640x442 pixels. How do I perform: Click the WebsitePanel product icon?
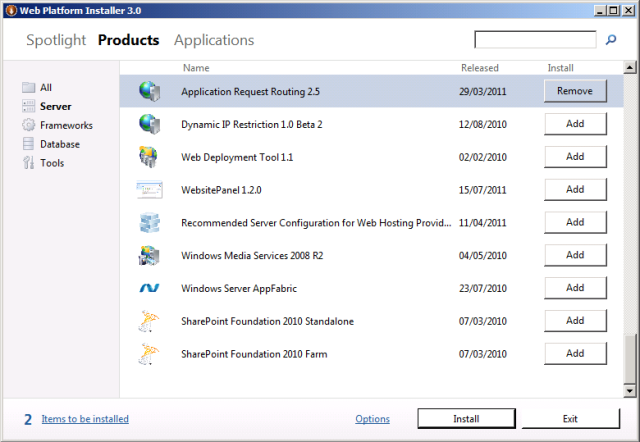tap(149, 189)
